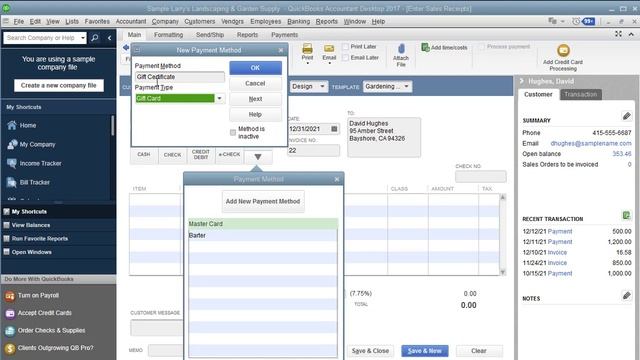The height and width of the screenshot is (360, 640).
Task: Click the Payment Method name field
Action: 180,77
